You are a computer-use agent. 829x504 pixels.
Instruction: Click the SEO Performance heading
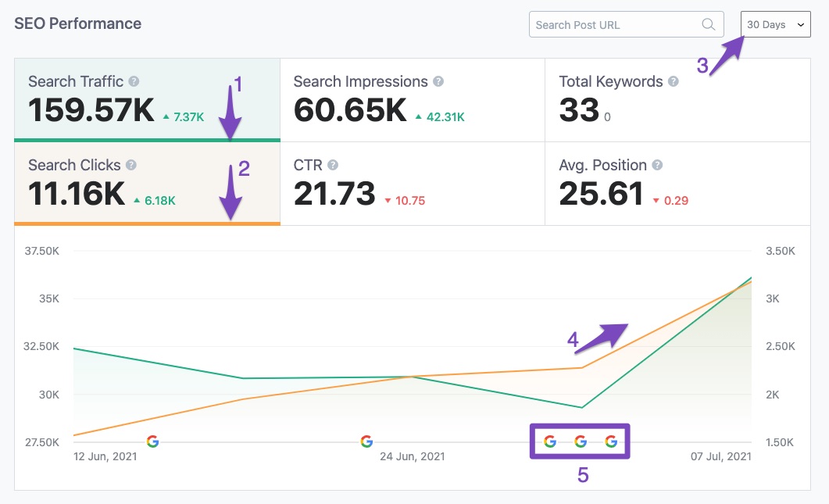coord(77,23)
